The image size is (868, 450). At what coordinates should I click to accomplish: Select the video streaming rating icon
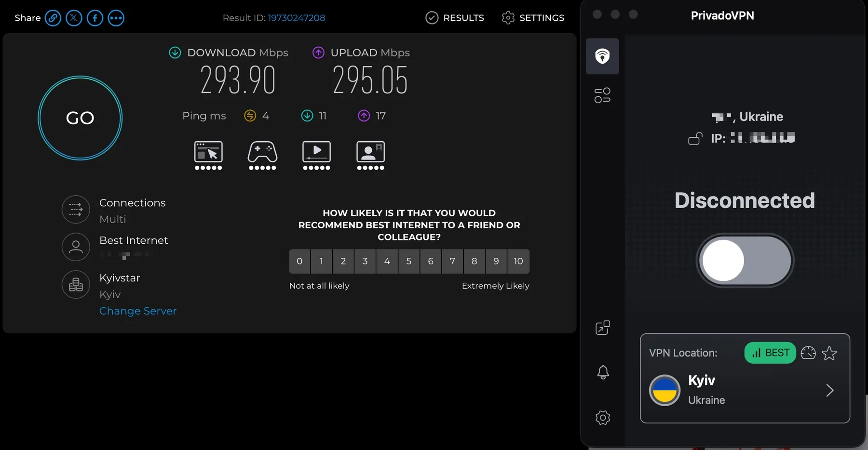(316, 156)
